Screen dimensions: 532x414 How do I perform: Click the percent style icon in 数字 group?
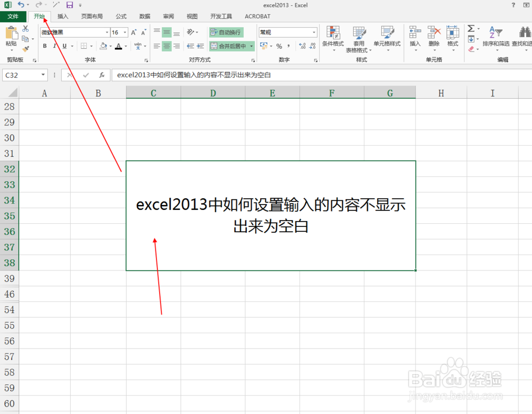278,47
